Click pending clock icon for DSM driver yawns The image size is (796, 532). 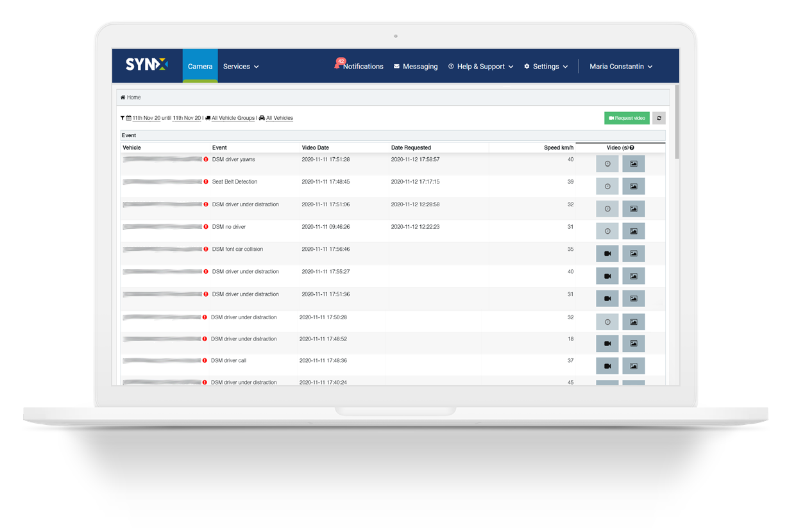(x=607, y=164)
